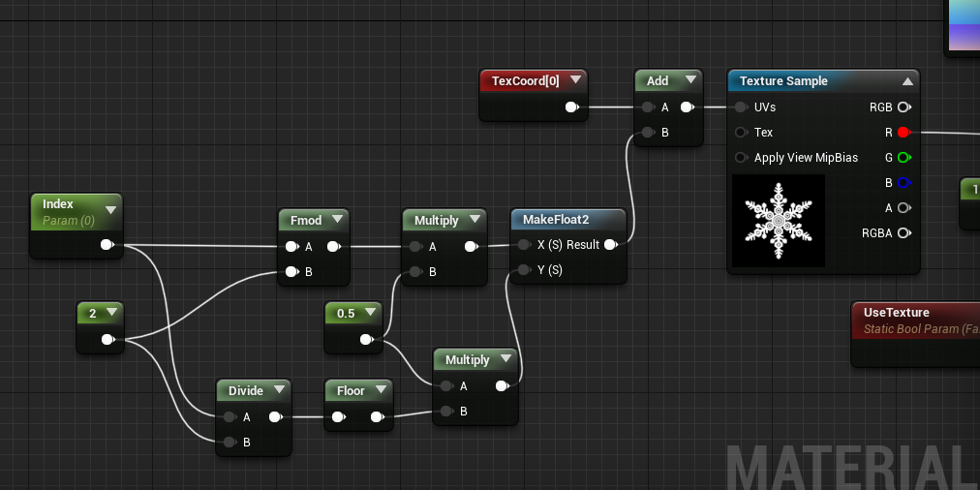The image size is (980, 490).
Task: Click the red R output pin
Action: pyautogui.click(x=903, y=132)
